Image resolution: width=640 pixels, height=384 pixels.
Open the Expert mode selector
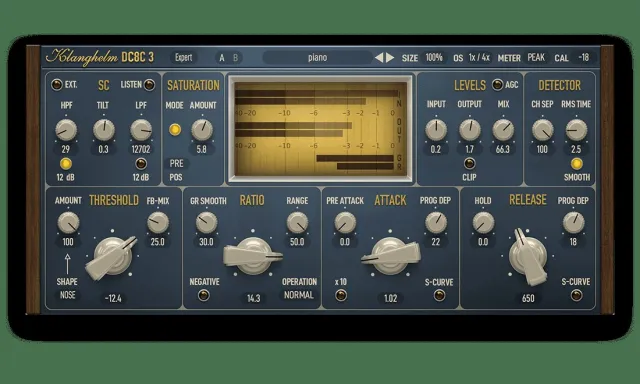[x=184, y=58]
